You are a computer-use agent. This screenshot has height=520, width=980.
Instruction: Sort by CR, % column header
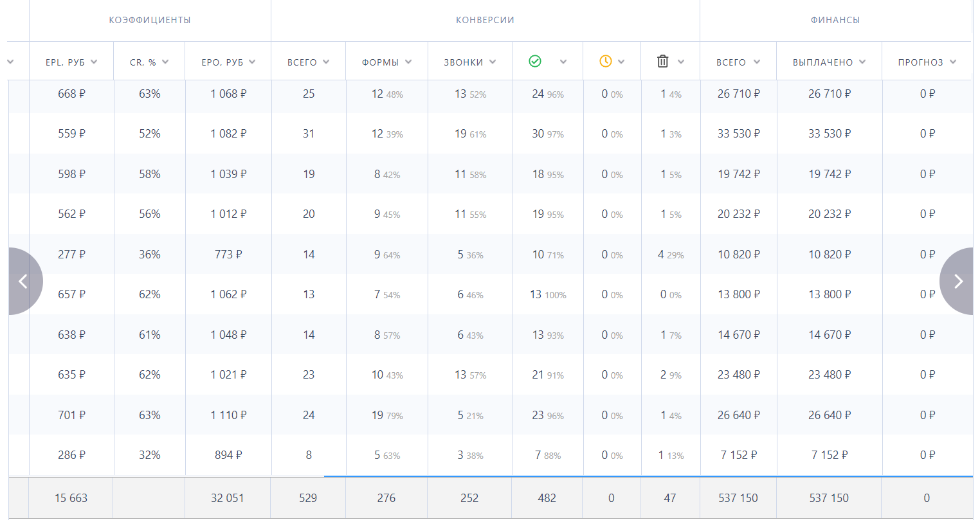pos(149,62)
